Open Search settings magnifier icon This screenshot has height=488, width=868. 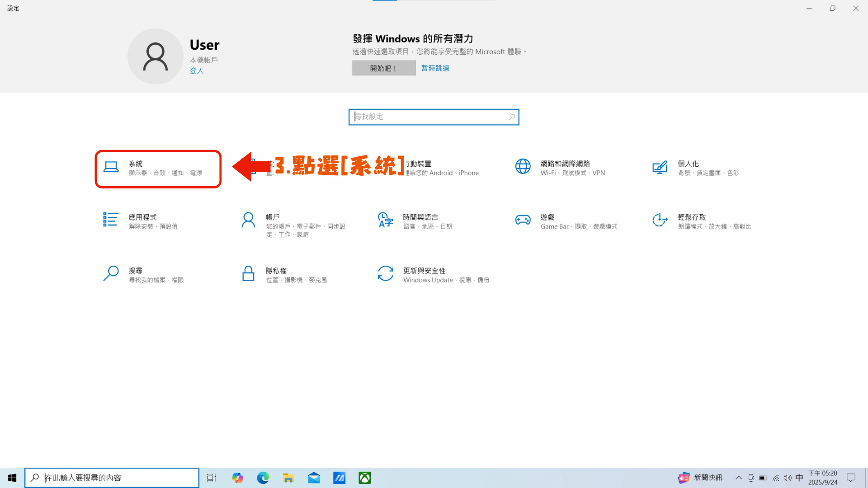pos(111,273)
